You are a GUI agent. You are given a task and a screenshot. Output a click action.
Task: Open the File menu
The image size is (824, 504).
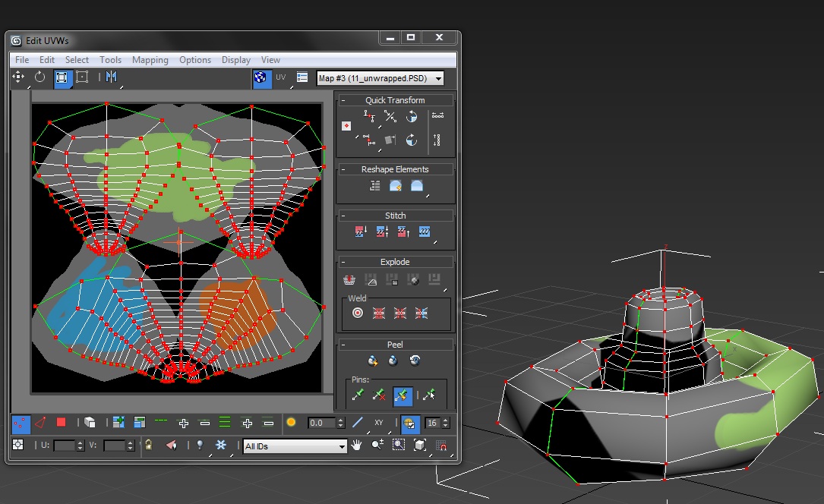tap(22, 60)
